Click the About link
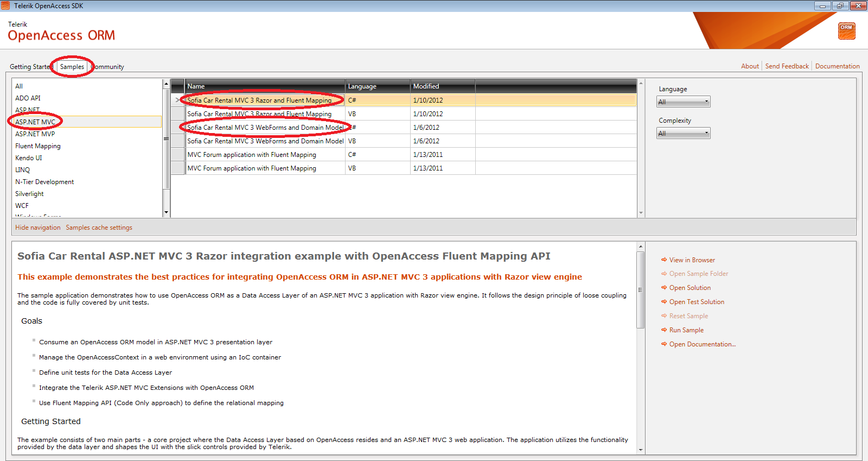The width and height of the screenshot is (868, 461). (750, 66)
